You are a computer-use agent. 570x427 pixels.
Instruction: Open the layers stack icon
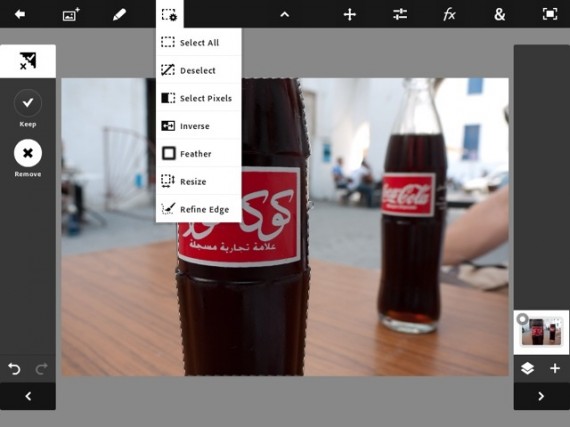coord(527,368)
